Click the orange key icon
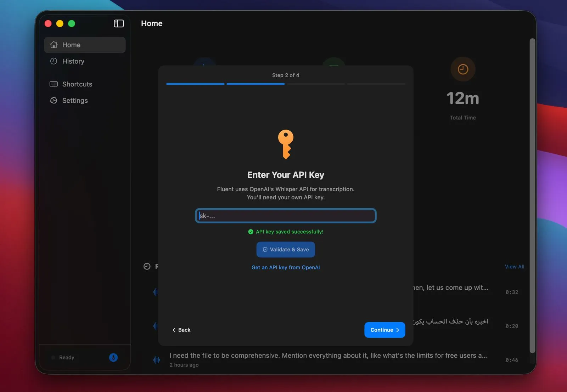Screen dimensions: 567x392 [286, 144]
